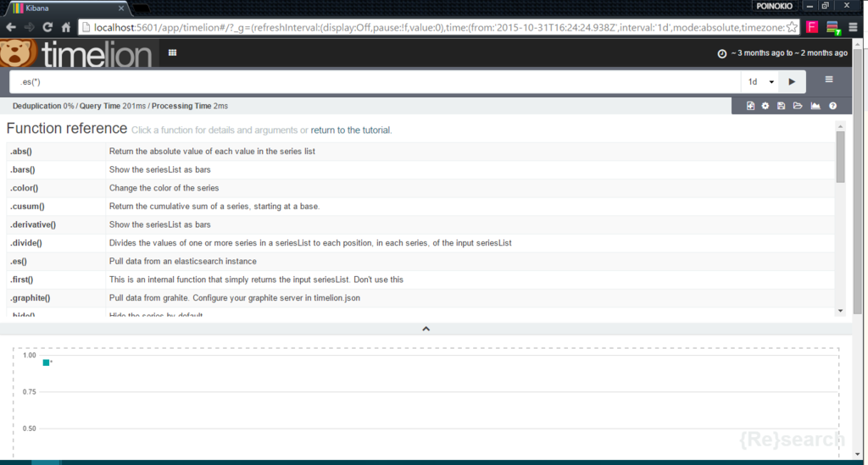Viewport: 868px width, 465px height.
Task: Click the function list scrollbar up arrow
Action: point(840,126)
